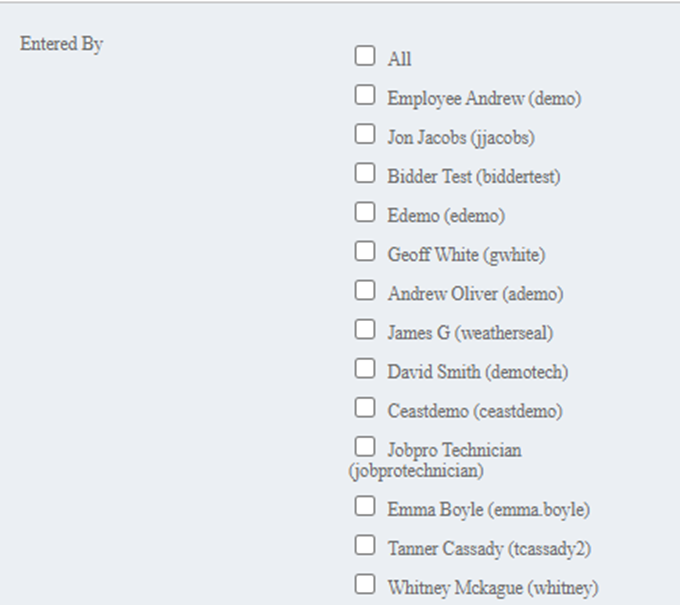
Task: Click the Geoff White (gwhite) label text
Action: pos(466,255)
